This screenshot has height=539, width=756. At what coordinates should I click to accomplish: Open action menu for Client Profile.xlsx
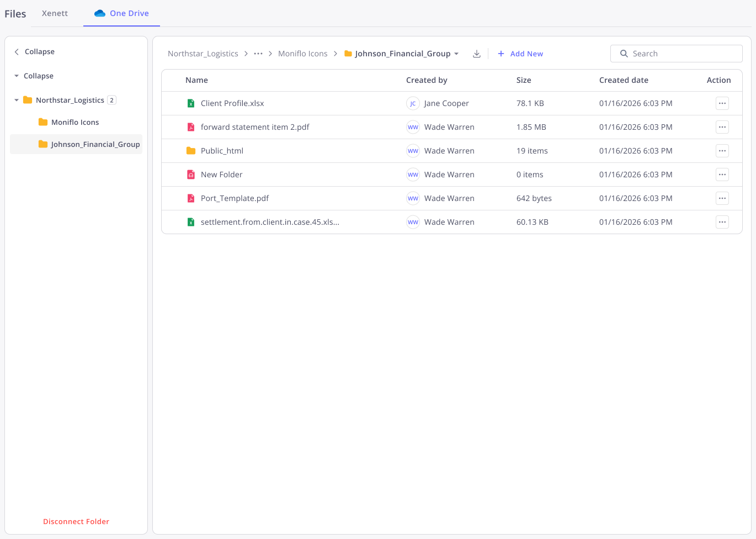(722, 103)
